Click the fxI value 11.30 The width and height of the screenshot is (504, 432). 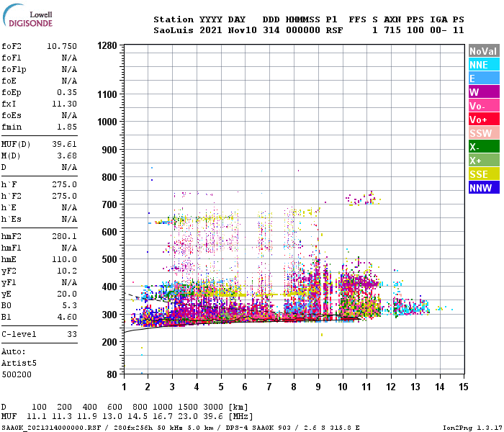click(x=64, y=104)
